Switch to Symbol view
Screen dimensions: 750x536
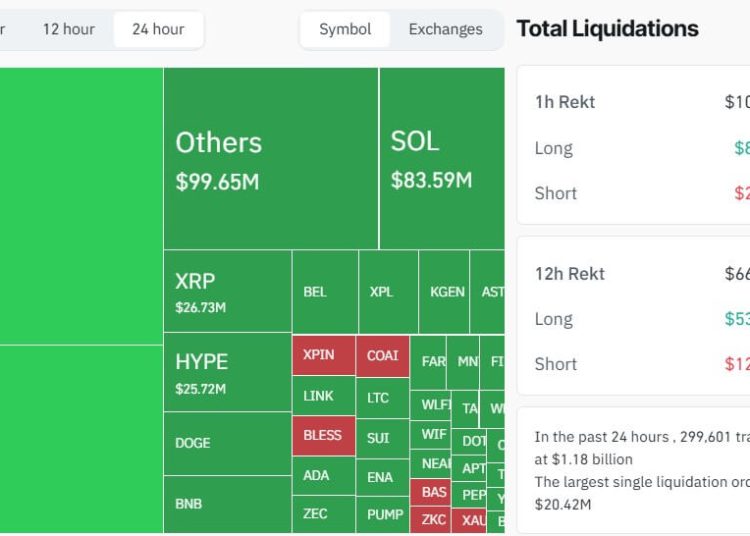pos(345,29)
